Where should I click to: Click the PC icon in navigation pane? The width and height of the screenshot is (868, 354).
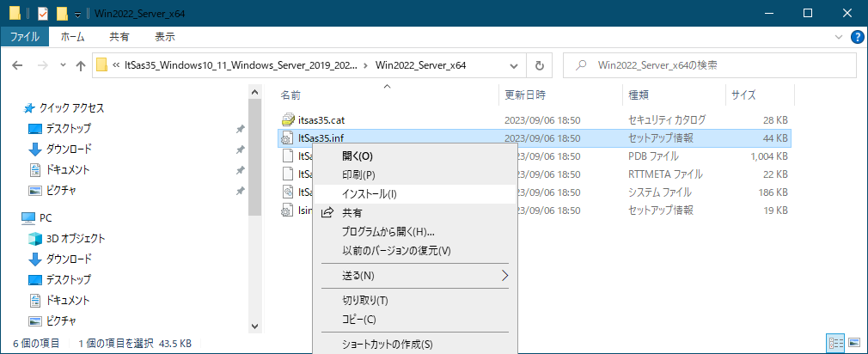(28, 218)
